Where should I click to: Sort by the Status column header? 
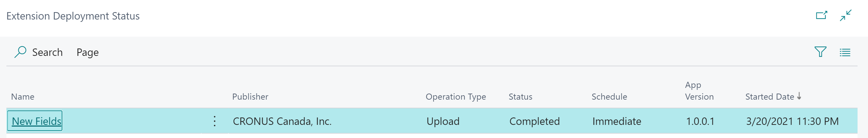tap(520, 97)
